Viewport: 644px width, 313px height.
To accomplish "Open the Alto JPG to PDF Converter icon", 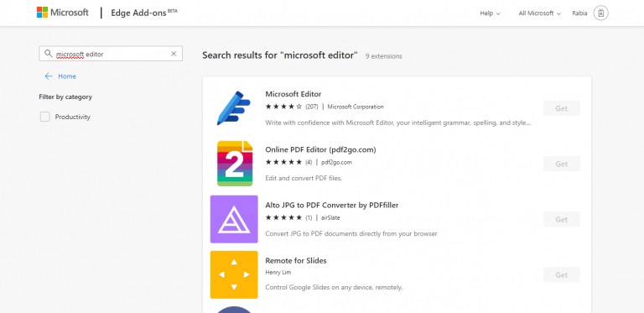I will 234,219.
